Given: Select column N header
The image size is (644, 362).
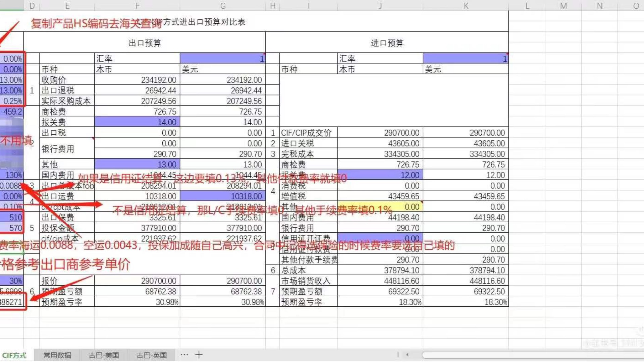Looking at the screenshot, I should tap(600, 6).
